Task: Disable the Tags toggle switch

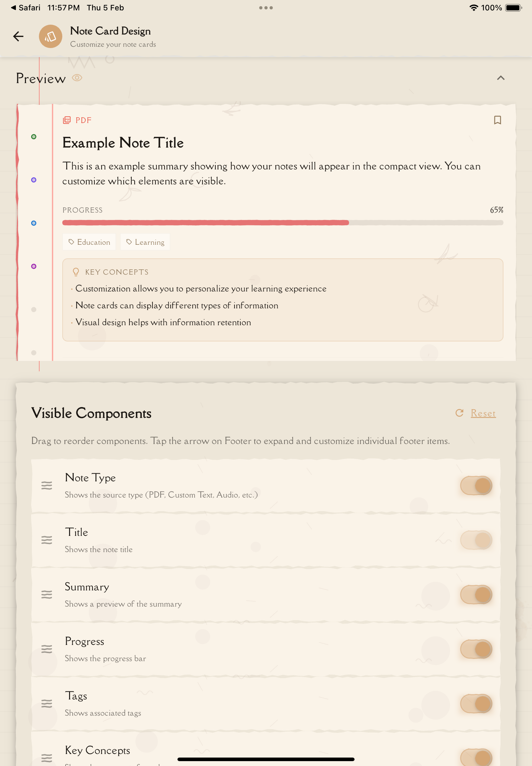Action: [x=476, y=703]
